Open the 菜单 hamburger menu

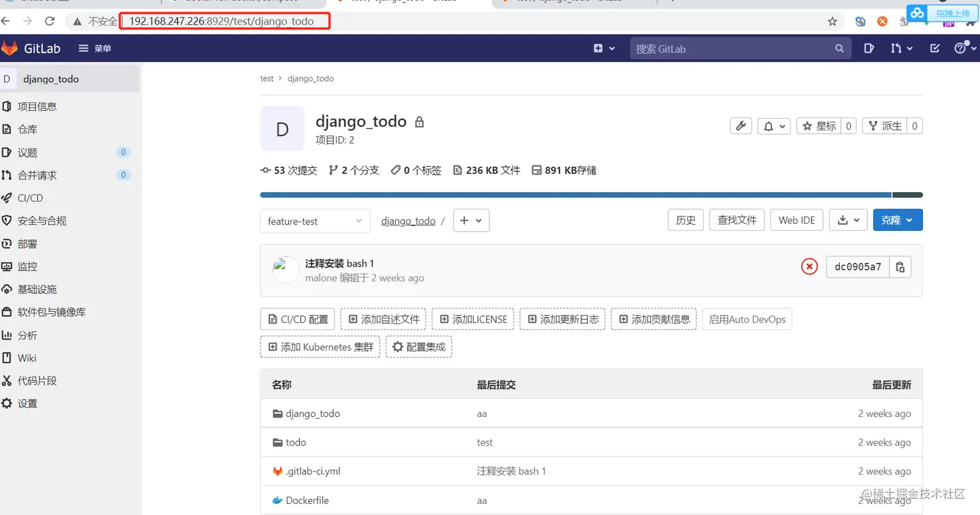(x=95, y=49)
